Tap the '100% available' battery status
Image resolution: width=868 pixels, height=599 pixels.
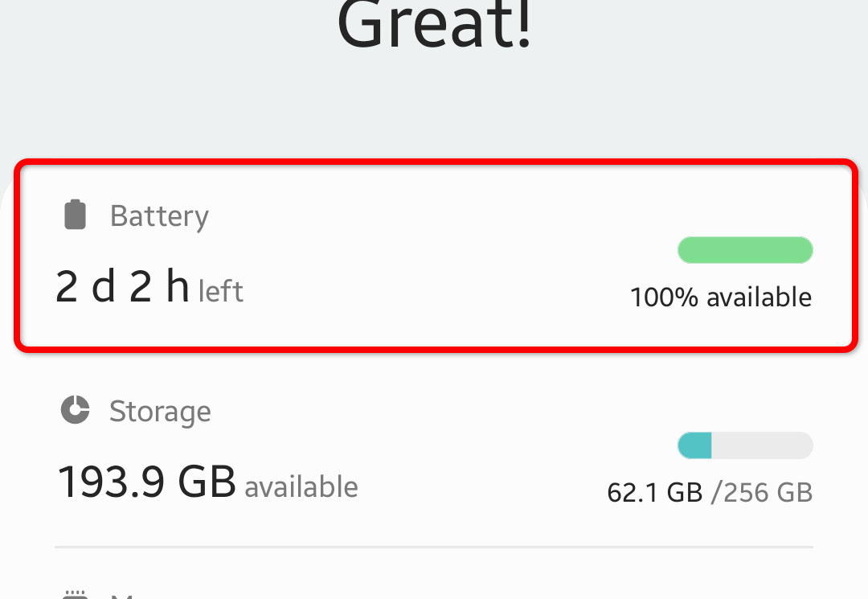pos(721,297)
